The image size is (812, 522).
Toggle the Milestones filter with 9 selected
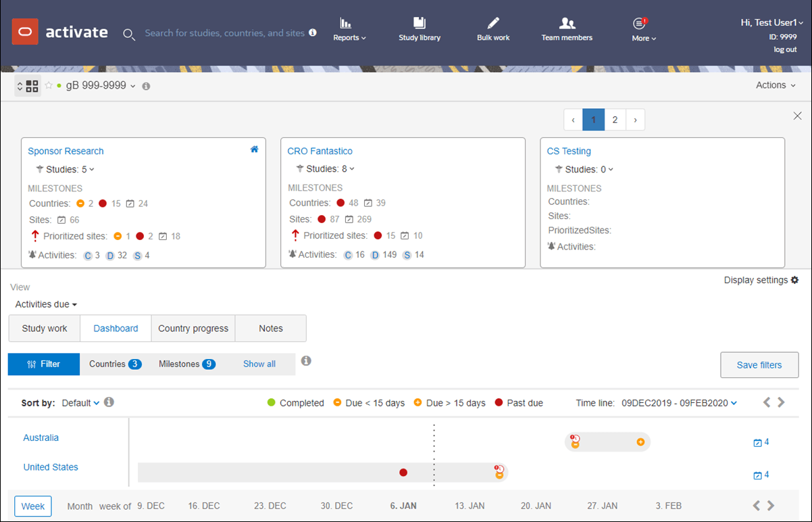pyautogui.click(x=187, y=364)
